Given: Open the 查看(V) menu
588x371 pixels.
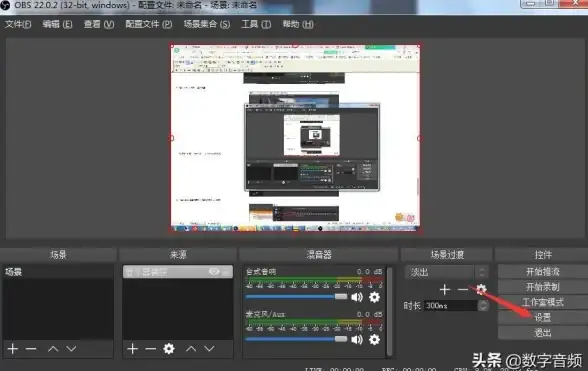Looking at the screenshot, I should tap(99, 24).
